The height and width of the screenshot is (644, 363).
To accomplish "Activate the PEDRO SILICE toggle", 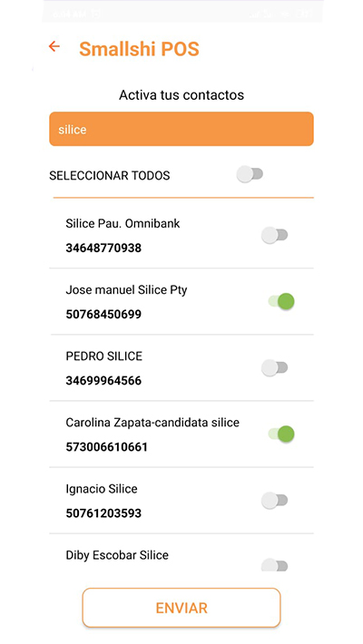I will click(x=275, y=367).
